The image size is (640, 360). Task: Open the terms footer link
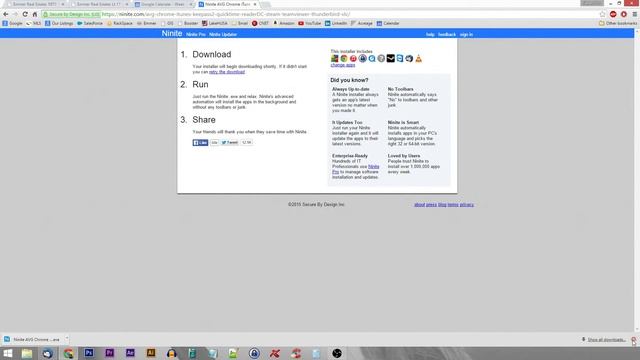[453, 205]
